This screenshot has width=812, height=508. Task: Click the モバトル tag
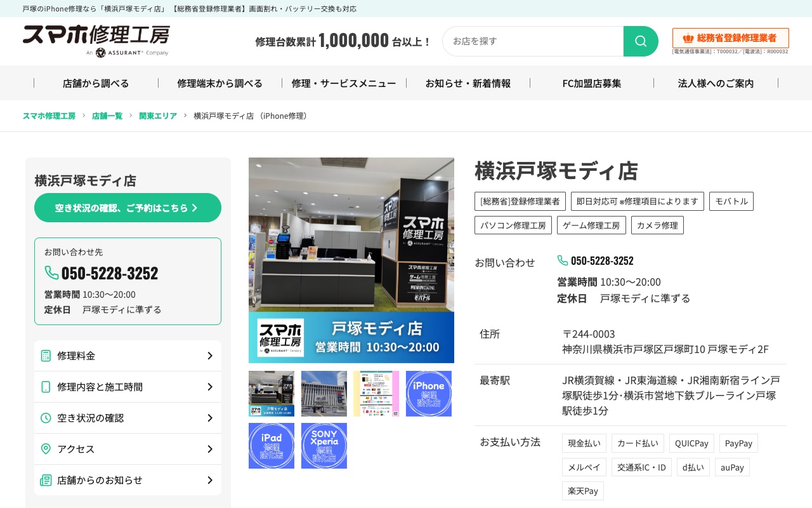pyautogui.click(x=731, y=201)
